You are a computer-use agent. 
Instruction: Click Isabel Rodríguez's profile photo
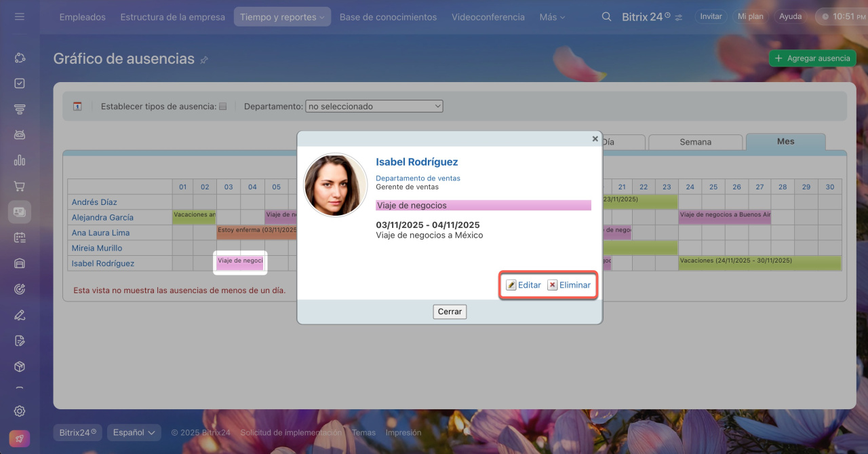336,185
